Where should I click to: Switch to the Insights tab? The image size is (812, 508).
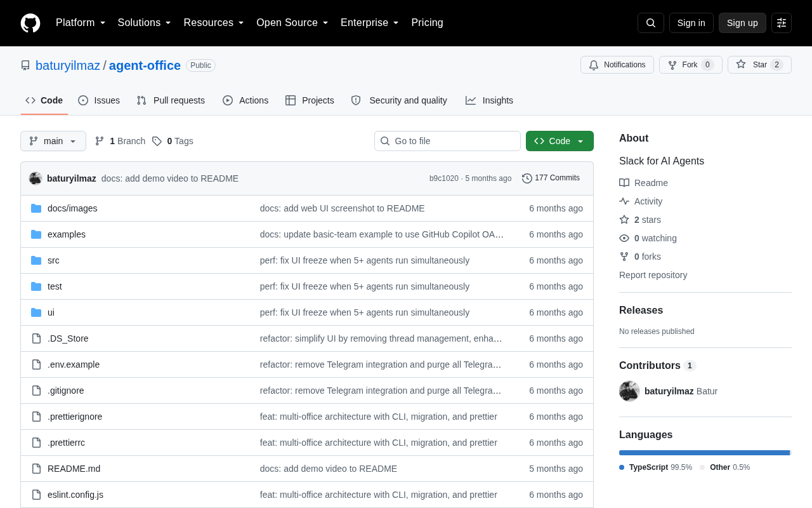(x=489, y=100)
